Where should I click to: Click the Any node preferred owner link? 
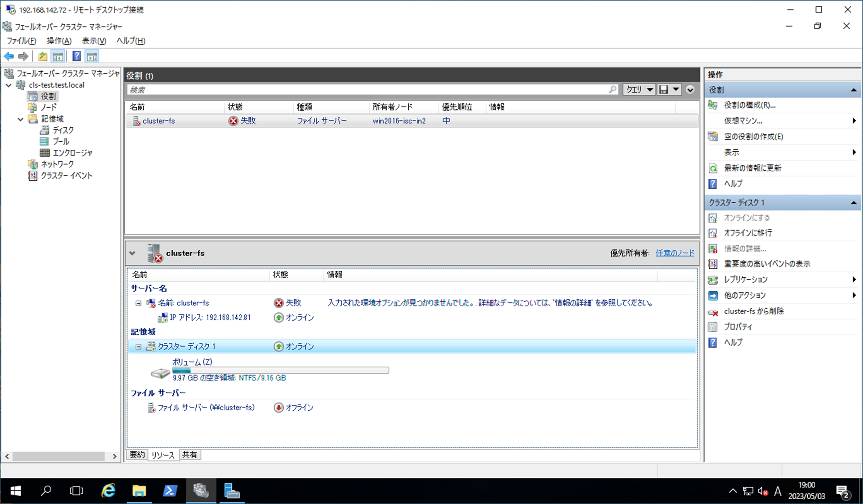pos(675,253)
